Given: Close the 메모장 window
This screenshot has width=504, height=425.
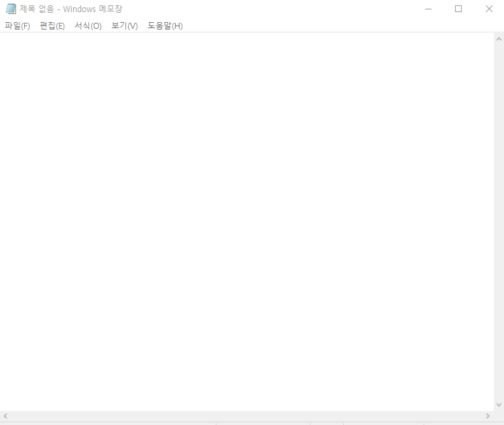Looking at the screenshot, I should 489,9.
